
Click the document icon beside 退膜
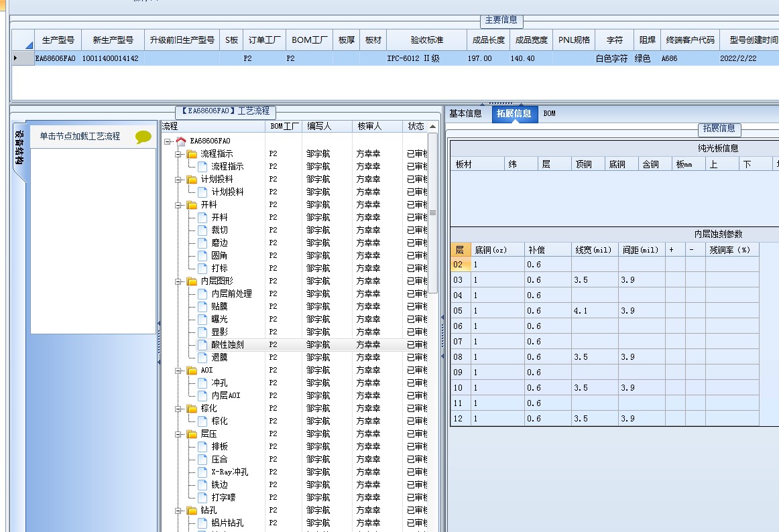[202, 357]
